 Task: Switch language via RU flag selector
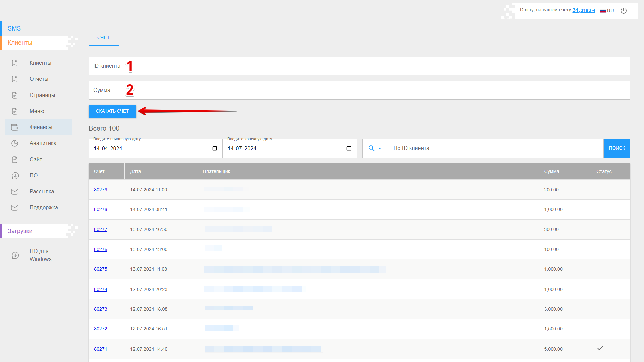click(x=607, y=11)
